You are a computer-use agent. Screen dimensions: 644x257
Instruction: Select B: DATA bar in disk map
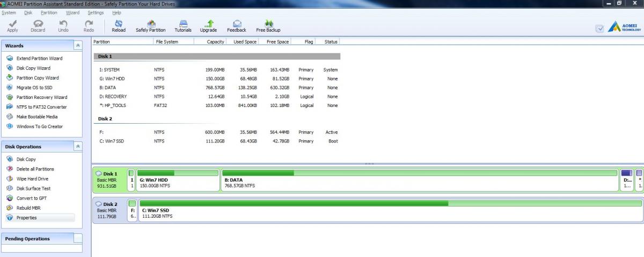420,180
